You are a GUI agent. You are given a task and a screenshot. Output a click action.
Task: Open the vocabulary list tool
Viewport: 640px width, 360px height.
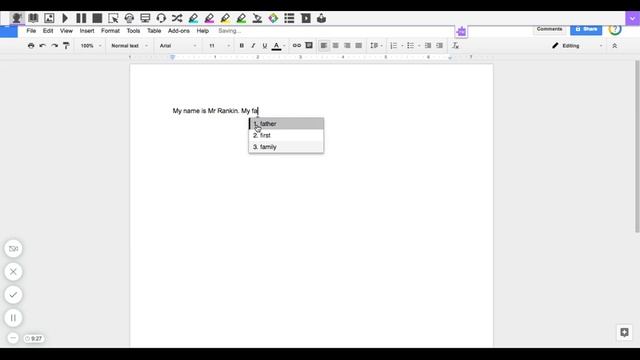(x=289, y=18)
